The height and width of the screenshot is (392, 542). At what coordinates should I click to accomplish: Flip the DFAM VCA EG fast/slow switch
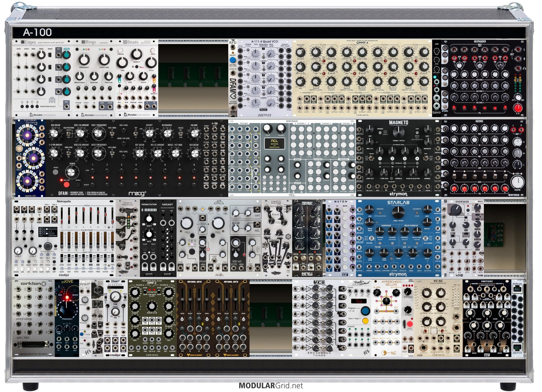(x=181, y=134)
